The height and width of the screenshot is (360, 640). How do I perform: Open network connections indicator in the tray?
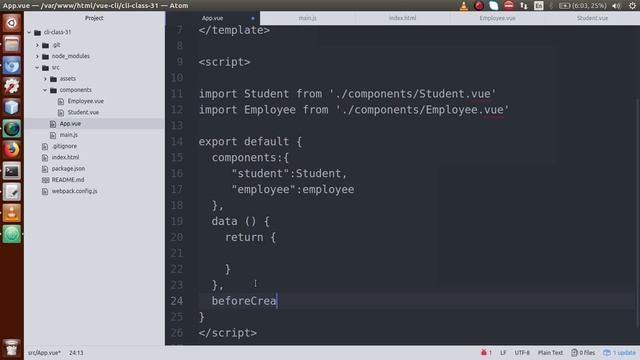tap(524, 6)
